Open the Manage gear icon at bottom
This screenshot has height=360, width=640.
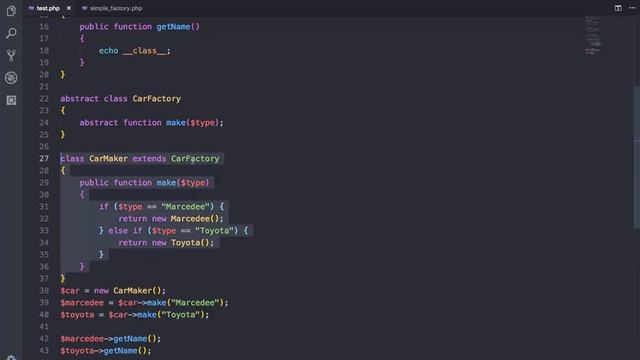tap(11, 358)
